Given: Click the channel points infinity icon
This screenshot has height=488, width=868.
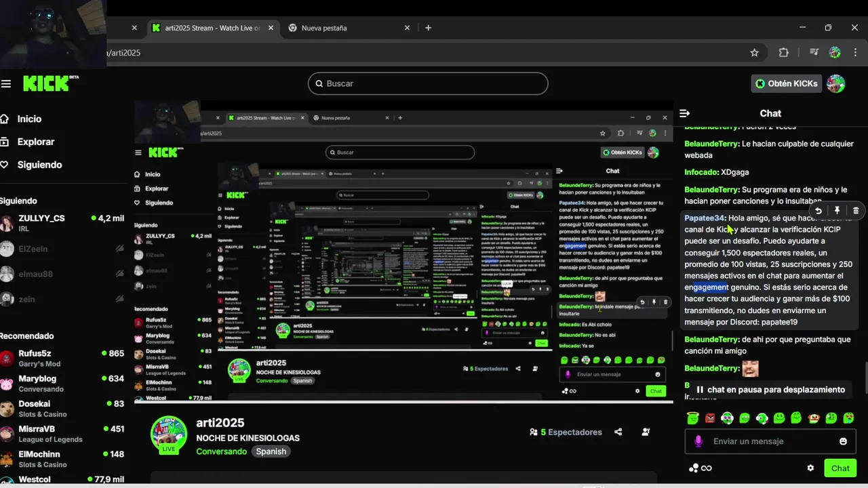Looking at the screenshot, I should click(699, 468).
